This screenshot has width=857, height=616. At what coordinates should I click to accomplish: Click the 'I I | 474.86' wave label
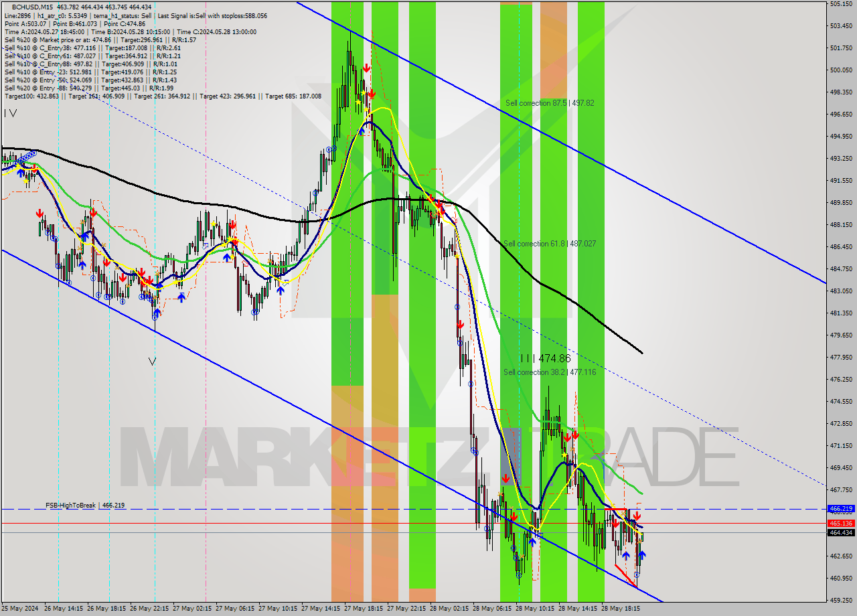tap(546, 359)
